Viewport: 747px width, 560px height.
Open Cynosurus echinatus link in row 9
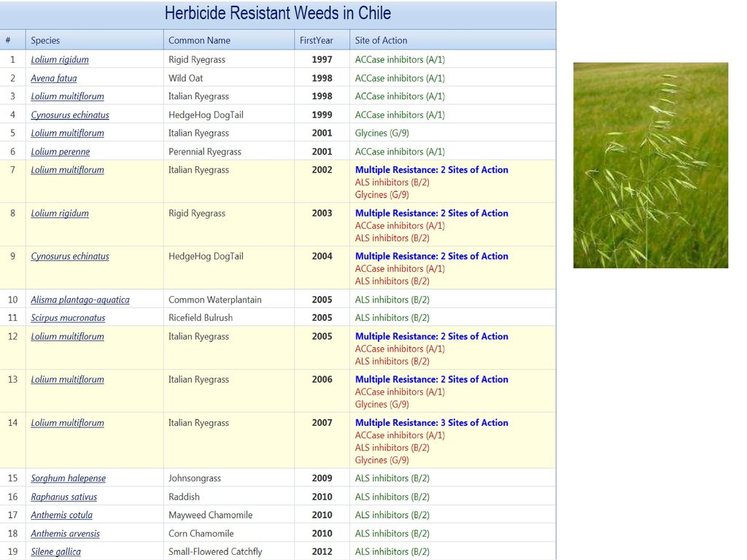tap(70, 256)
